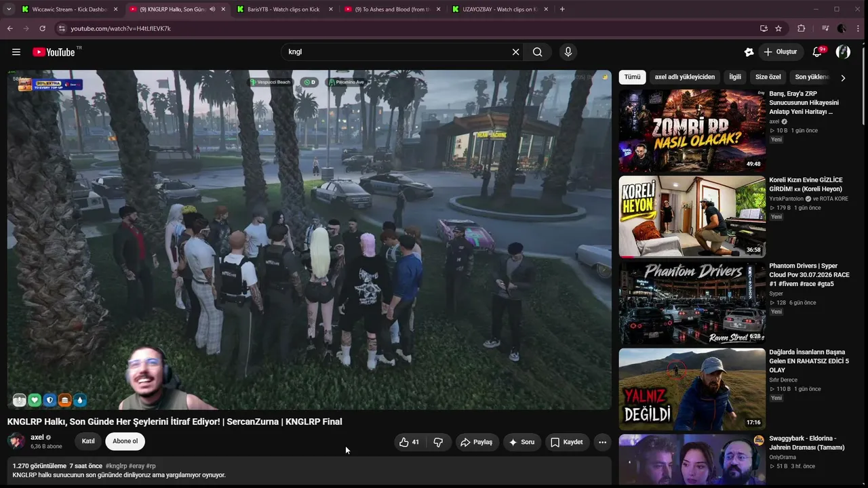Close the BarisYTB tab
Screen dimensions: 868x488
click(331, 9)
